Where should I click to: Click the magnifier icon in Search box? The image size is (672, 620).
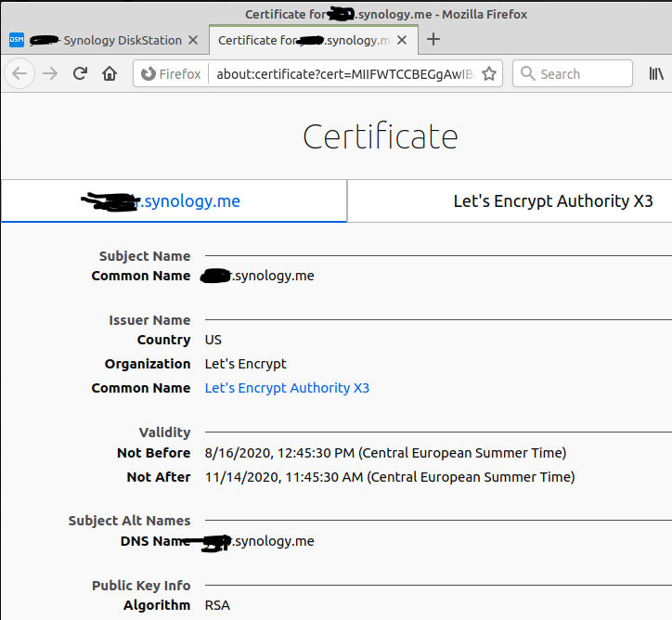(527, 73)
